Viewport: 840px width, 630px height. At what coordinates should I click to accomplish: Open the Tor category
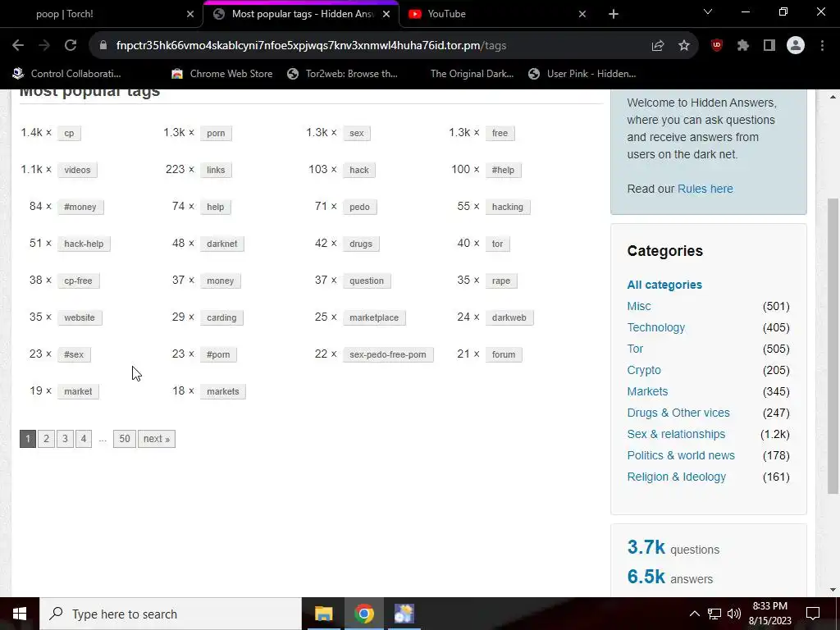[635, 349]
